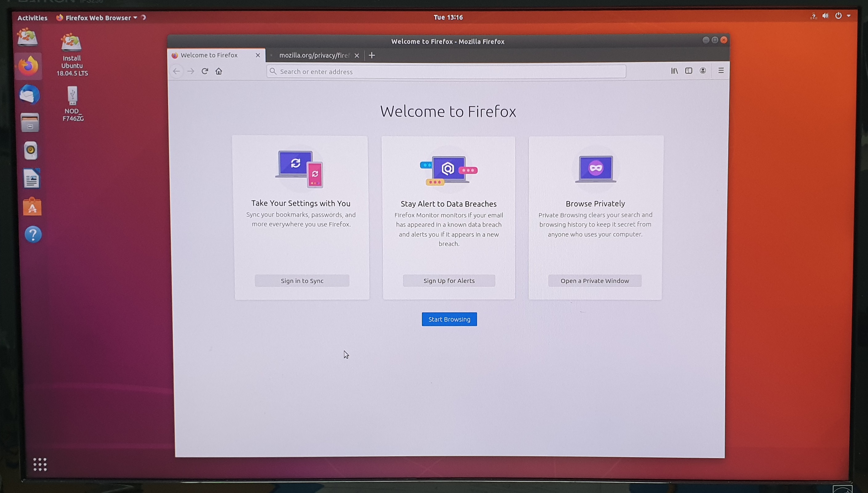This screenshot has width=868, height=493.
Task: Focus the Search or enter address field
Action: click(446, 71)
